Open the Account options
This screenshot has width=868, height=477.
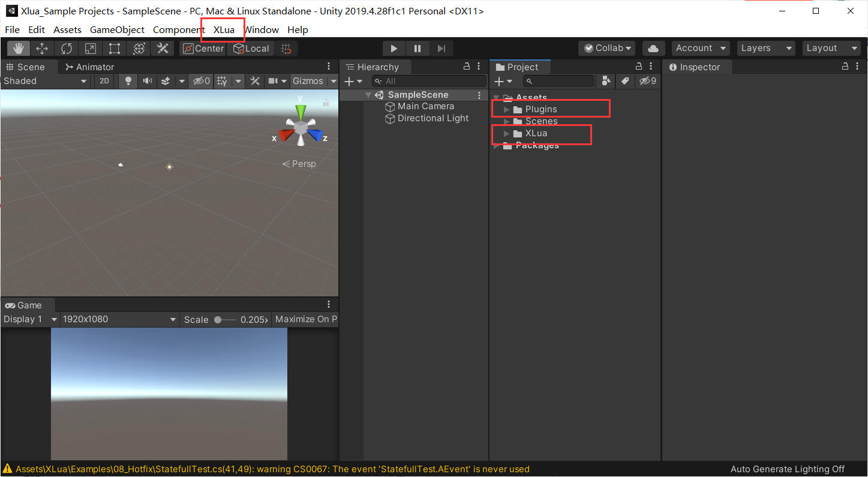(x=700, y=47)
